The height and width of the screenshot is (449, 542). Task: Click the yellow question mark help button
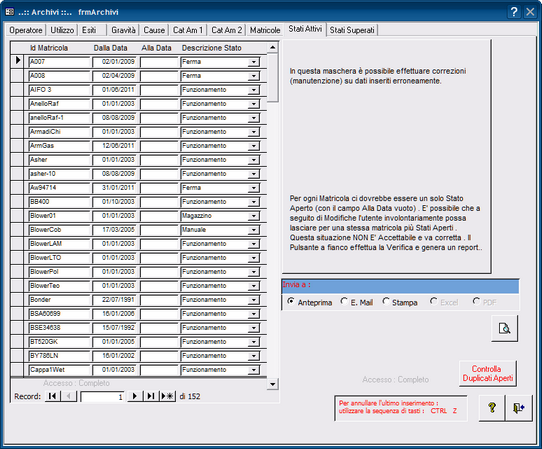[x=492, y=408]
